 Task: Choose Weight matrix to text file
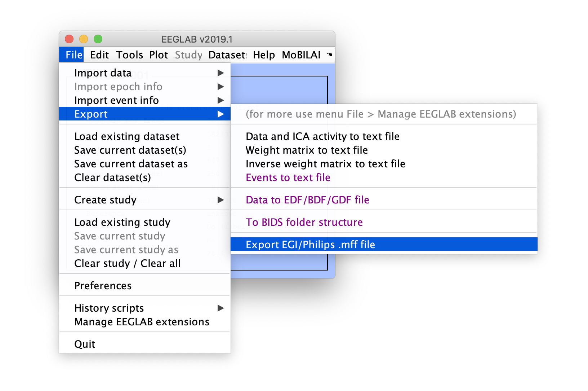pyautogui.click(x=307, y=150)
